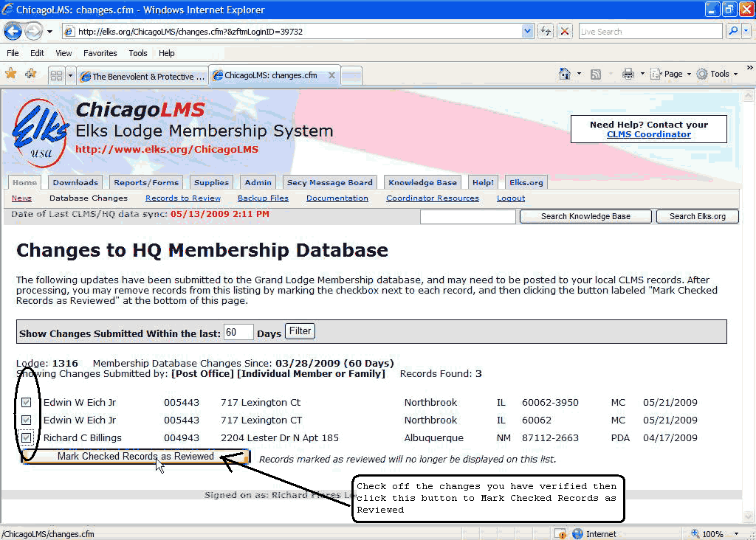Click the Add to Favorites icon
756x540 pixels.
(30, 74)
